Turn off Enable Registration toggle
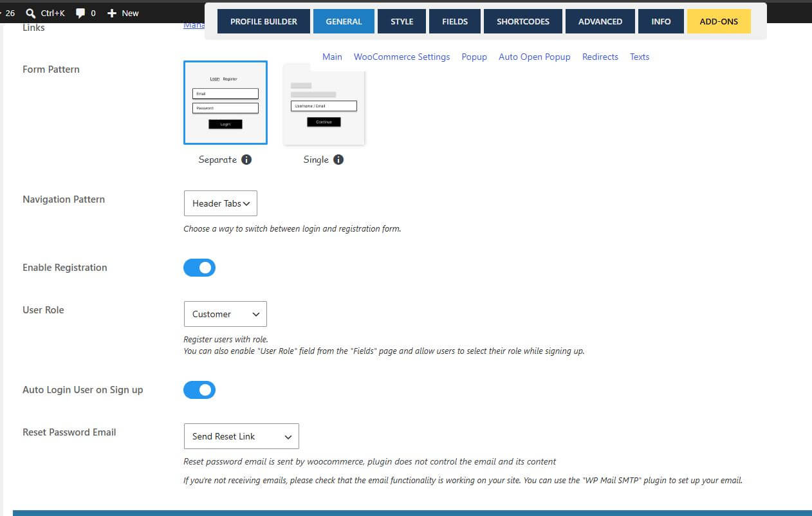 199,268
